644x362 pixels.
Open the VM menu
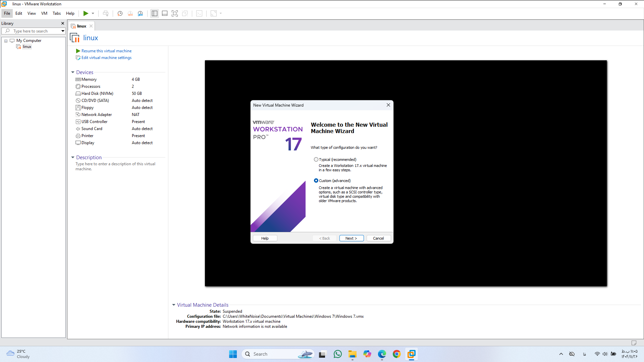tap(44, 13)
